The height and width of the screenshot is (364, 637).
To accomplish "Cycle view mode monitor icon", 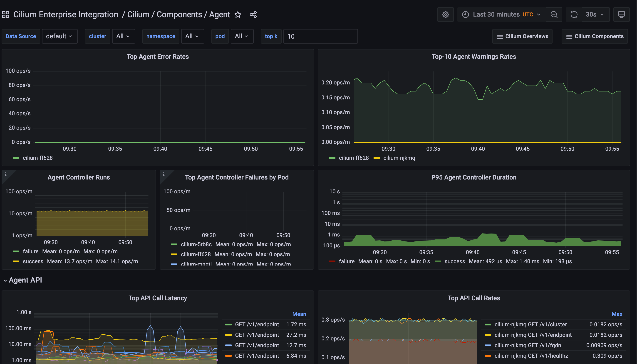I will (x=621, y=15).
